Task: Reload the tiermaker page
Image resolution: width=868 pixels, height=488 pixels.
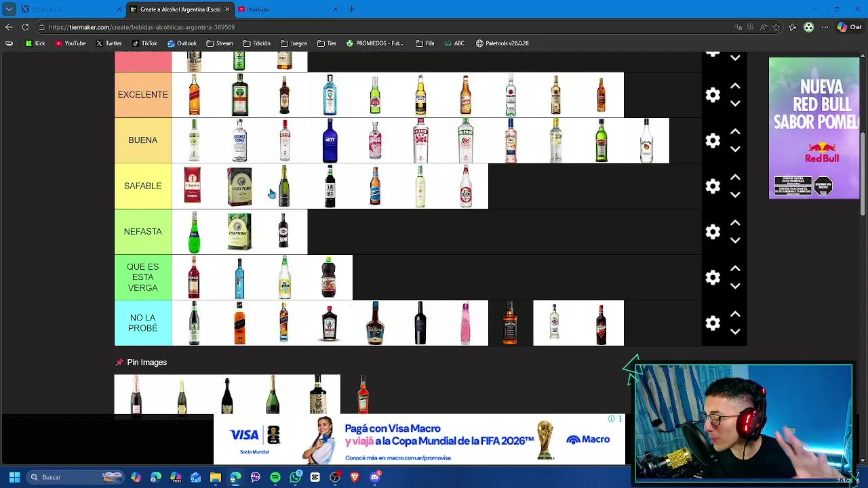Action: tap(25, 27)
